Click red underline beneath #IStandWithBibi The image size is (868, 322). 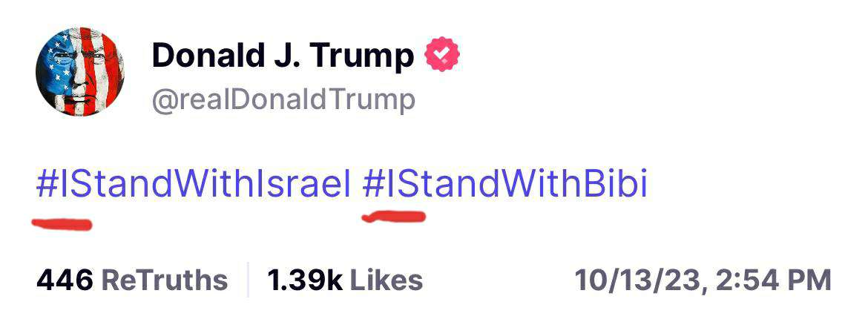point(393,217)
